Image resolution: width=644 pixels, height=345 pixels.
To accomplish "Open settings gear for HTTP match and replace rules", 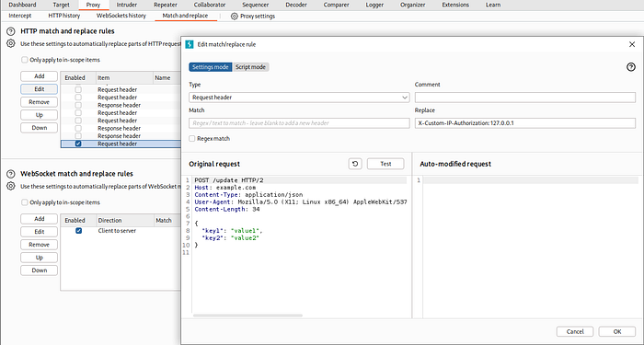I will coord(11,43).
